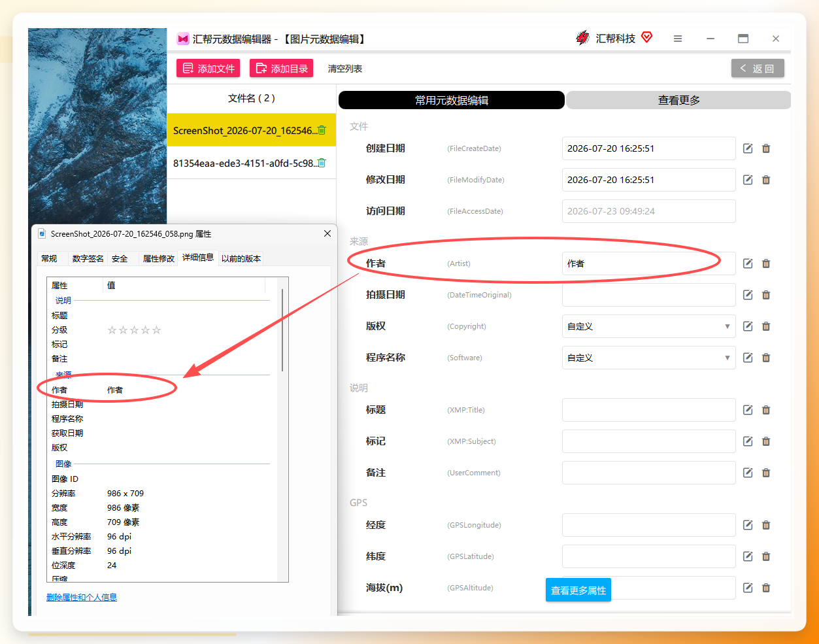The height and width of the screenshot is (644, 819).
Task: Click the edit icon for 标题 (XMP:Title) row
Action: coord(748,410)
